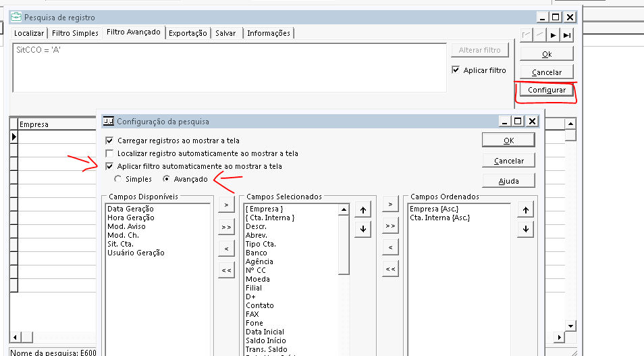
Task: Click the Configurar button
Action: [547, 90]
